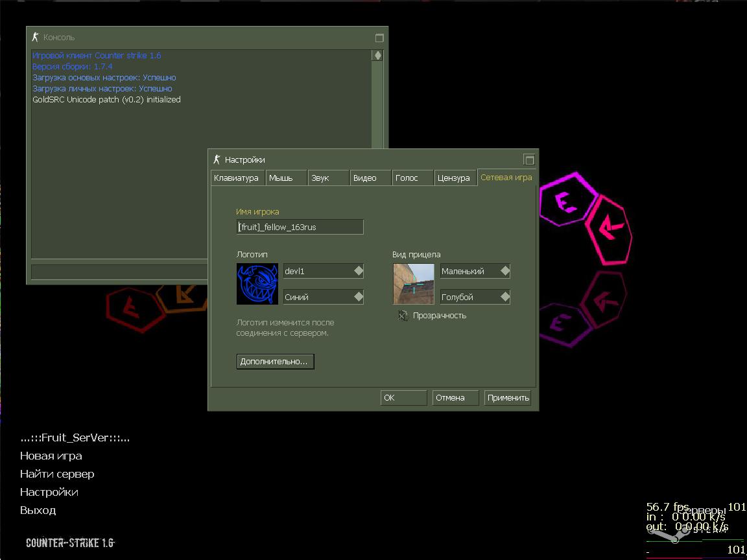Click the Логотип label
The width and height of the screenshot is (747, 560).
click(x=252, y=254)
